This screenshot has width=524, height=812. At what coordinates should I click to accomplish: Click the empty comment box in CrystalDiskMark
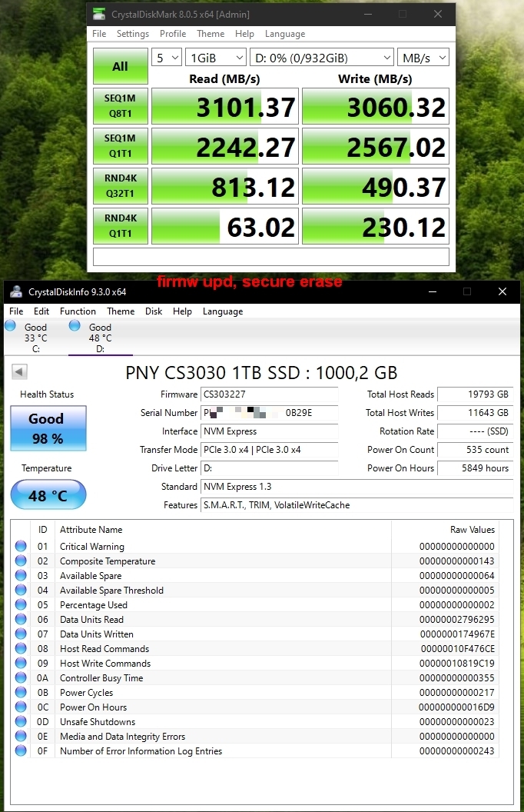tap(271, 257)
